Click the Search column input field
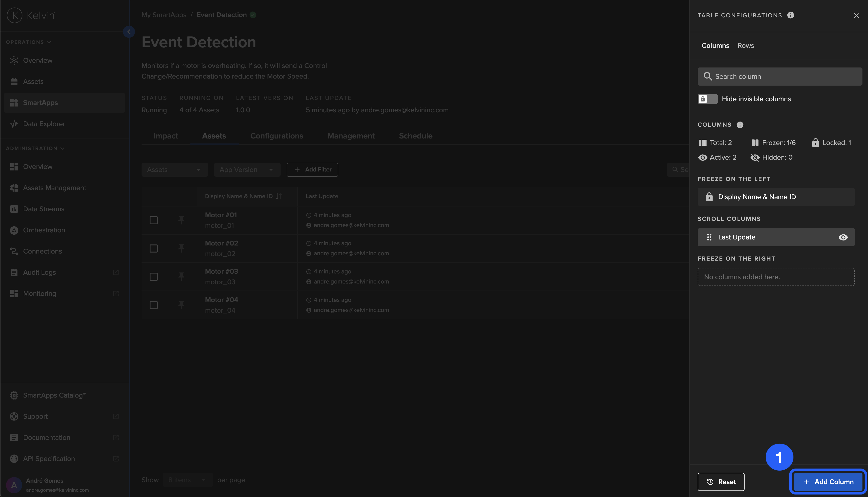Image resolution: width=868 pixels, height=497 pixels. coord(780,77)
